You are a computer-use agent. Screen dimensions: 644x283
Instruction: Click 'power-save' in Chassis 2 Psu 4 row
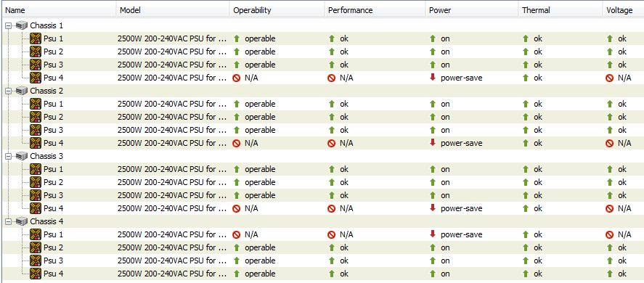click(461, 144)
